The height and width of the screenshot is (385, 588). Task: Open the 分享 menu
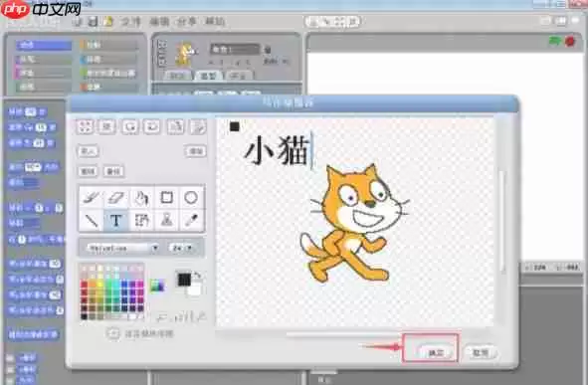click(187, 21)
